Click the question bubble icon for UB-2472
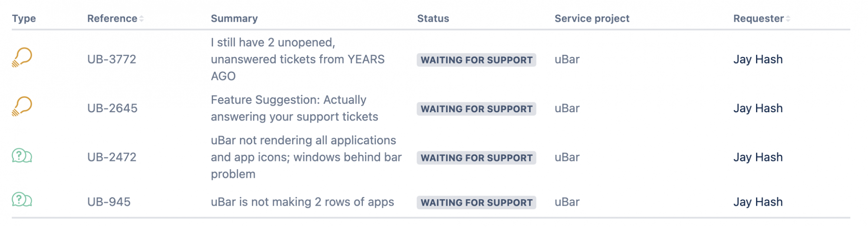Screen dimensions: 868x227 (x=22, y=155)
